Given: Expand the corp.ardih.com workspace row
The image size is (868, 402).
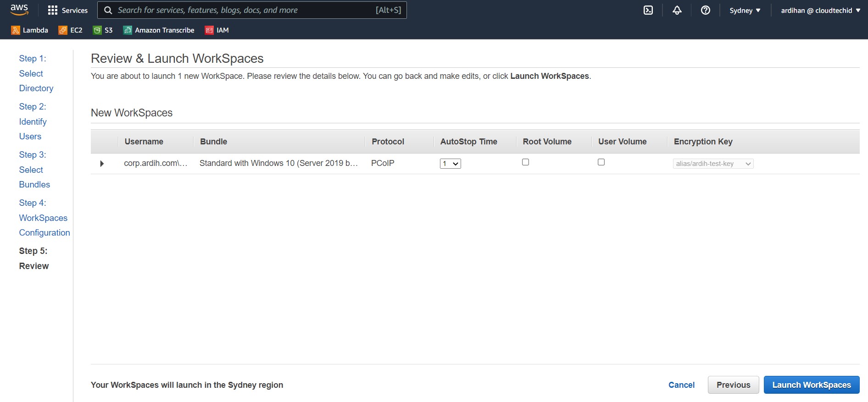Looking at the screenshot, I should 102,164.
